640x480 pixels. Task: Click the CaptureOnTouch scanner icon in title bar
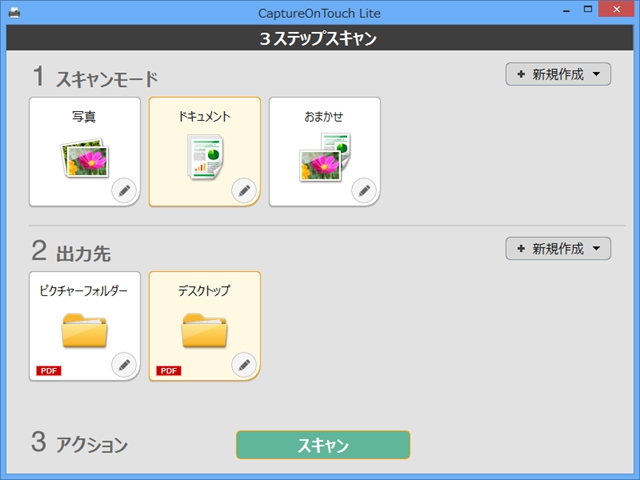click(14, 13)
